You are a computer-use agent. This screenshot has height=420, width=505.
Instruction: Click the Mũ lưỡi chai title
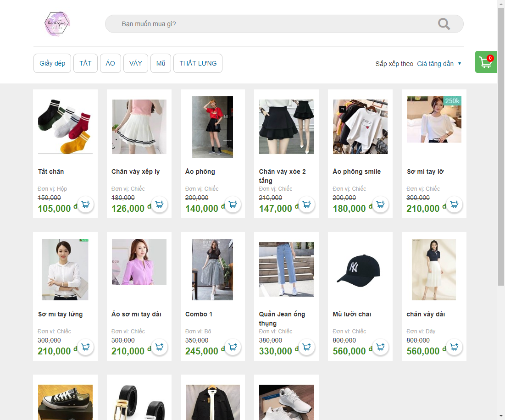pyautogui.click(x=352, y=314)
